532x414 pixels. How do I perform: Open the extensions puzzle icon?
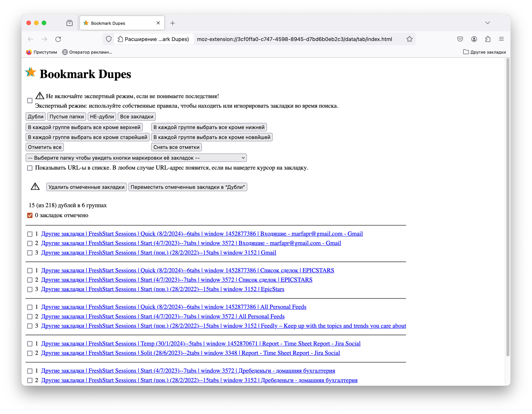pos(488,39)
